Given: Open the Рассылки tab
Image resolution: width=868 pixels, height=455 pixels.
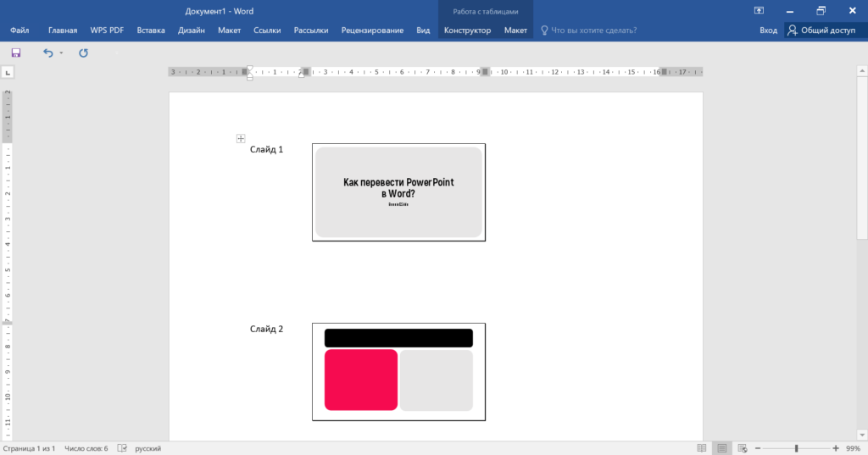Looking at the screenshot, I should pos(310,31).
